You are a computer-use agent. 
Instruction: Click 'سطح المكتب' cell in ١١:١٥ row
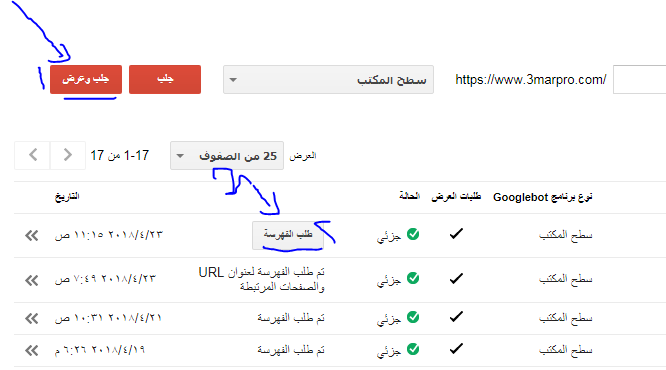565,235
